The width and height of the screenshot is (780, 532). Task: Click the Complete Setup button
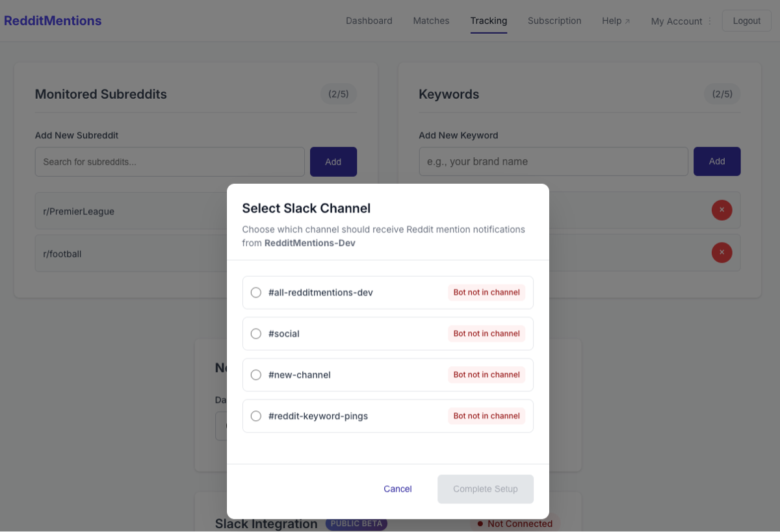click(x=485, y=488)
